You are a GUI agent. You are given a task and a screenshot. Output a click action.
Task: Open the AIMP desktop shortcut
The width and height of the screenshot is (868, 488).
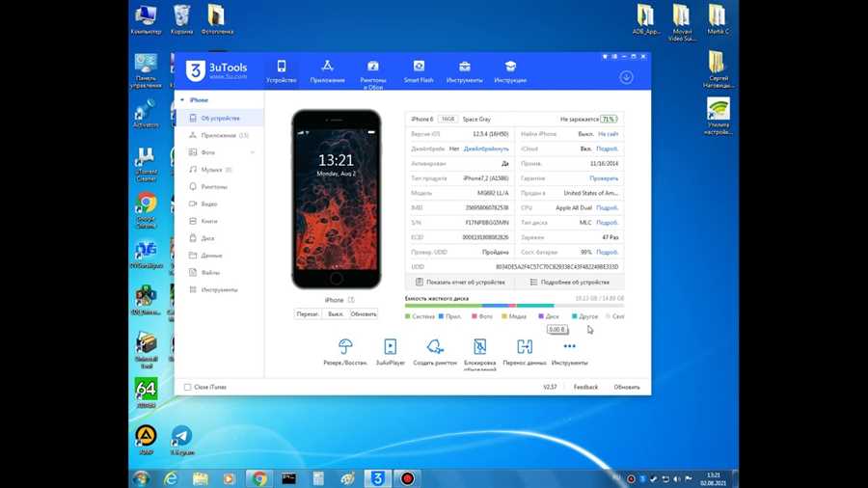click(x=146, y=441)
